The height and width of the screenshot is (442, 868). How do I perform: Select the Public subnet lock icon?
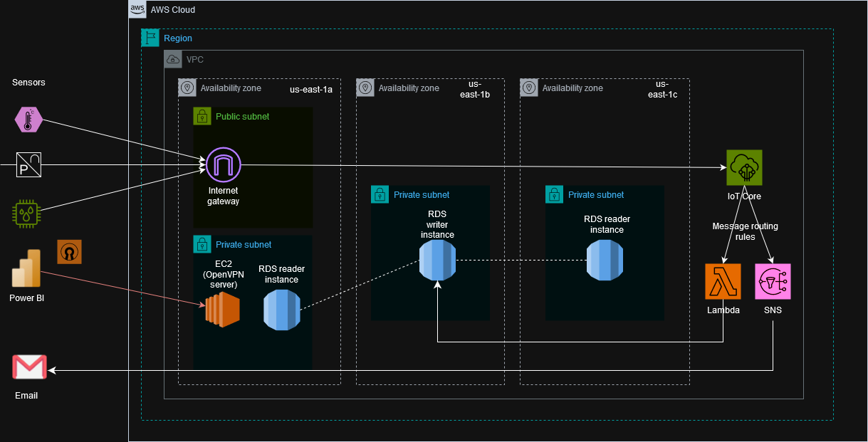202,116
